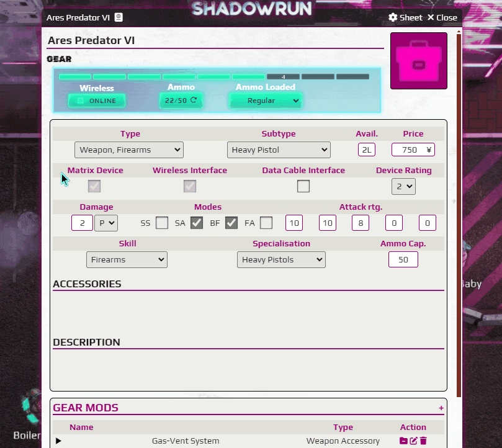Enable the SS firing mode checkbox
Viewport: 502px width, 448px height.
(x=162, y=223)
